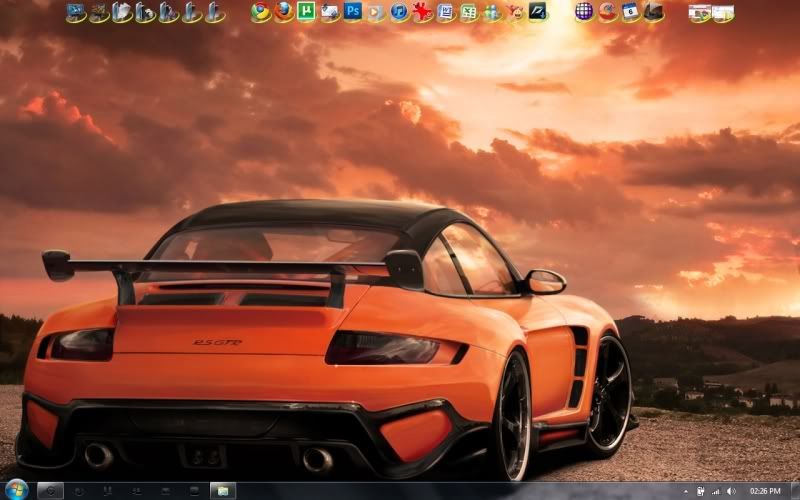800x500 pixels.
Task: Launch Photoshop from the dock
Action: [x=353, y=12]
